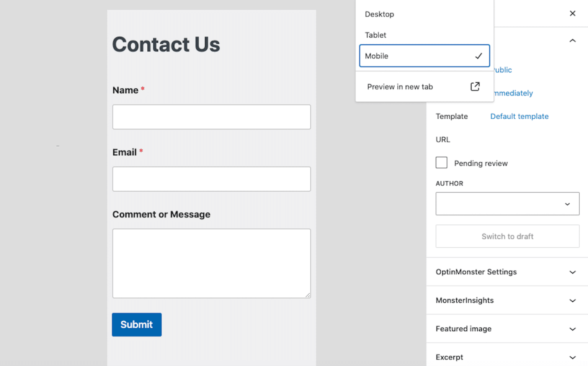
Task: Expand OptinMonster Settings chevron
Action: pos(572,272)
